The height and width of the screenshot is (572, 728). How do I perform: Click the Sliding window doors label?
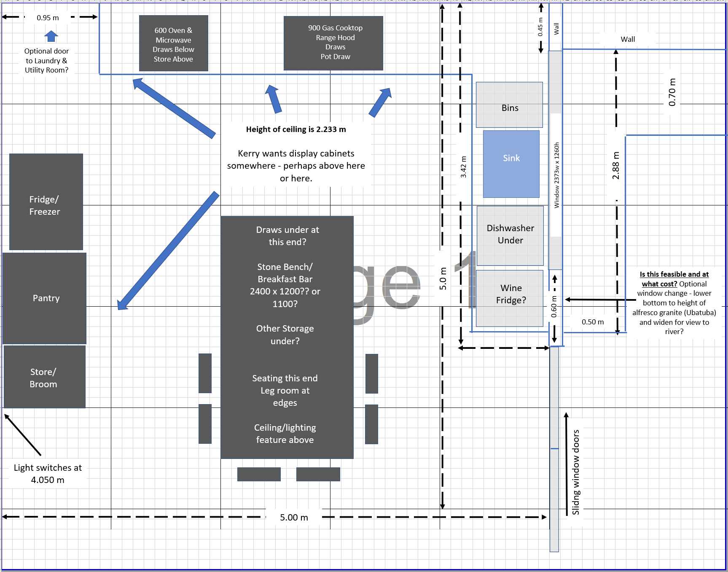575,472
